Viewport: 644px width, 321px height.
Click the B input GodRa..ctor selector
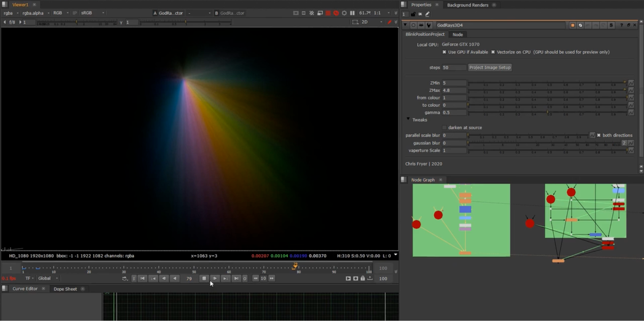coord(230,13)
